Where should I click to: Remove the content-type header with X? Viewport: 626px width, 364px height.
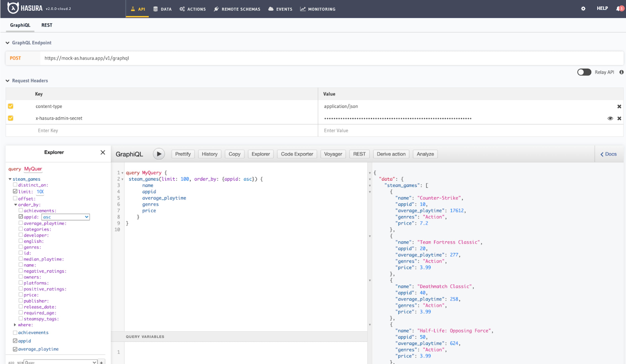(x=619, y=107)
